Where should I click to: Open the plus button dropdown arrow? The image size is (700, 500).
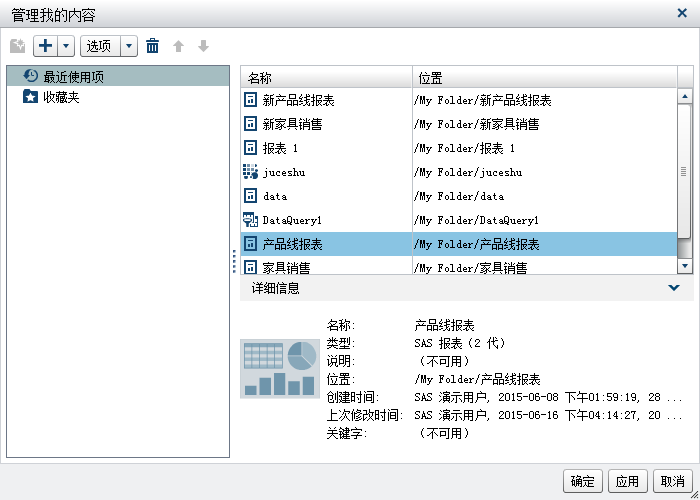(66, 46)
